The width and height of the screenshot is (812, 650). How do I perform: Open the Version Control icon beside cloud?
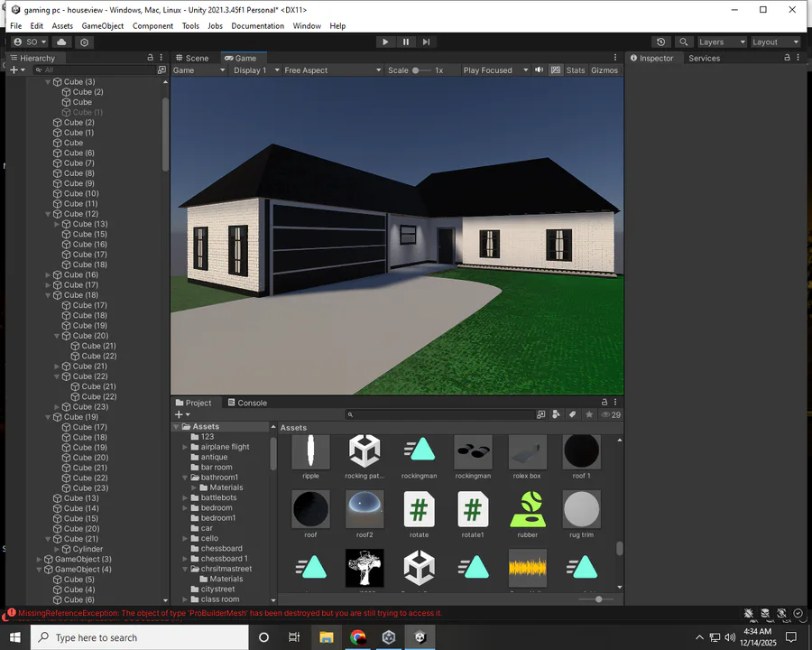click(85, 42)
